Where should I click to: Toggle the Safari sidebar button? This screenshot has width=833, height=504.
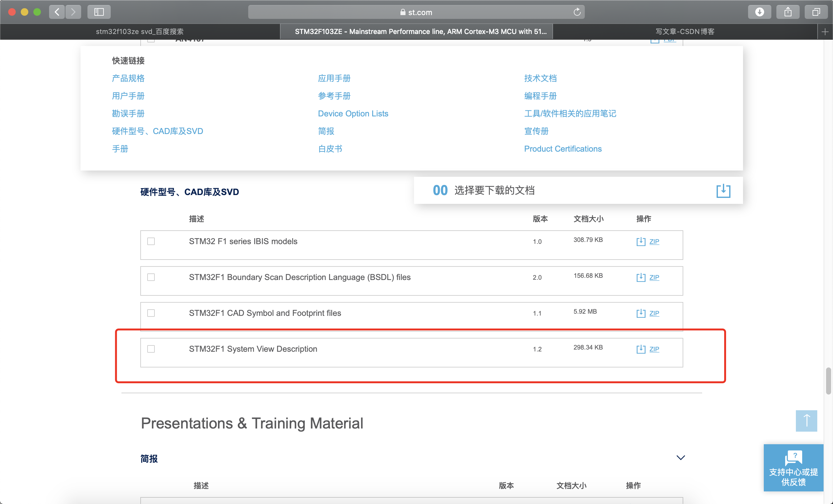point(99,12)
